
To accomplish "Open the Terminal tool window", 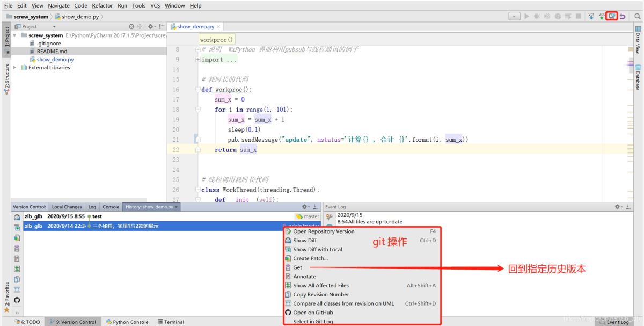I will pyautogui.click(x=171, y=322).
